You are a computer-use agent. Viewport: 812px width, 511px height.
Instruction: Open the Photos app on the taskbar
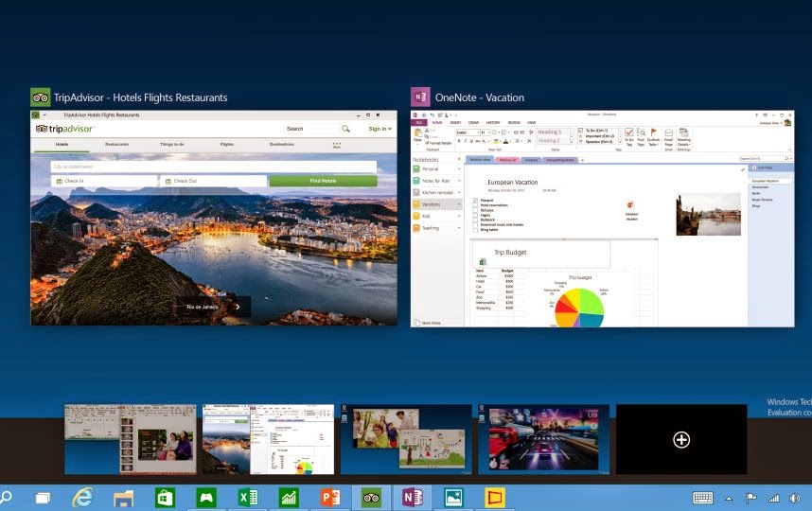453,498
